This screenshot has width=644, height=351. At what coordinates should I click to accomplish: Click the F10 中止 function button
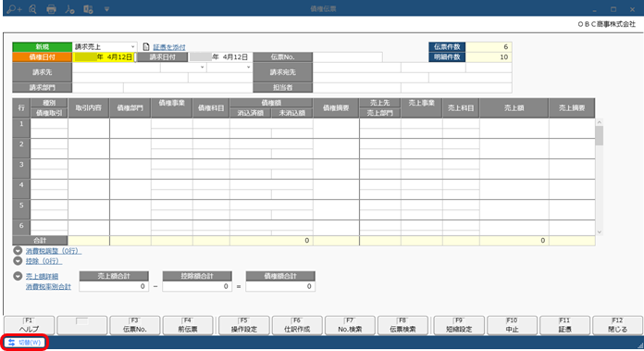[512, 325]
